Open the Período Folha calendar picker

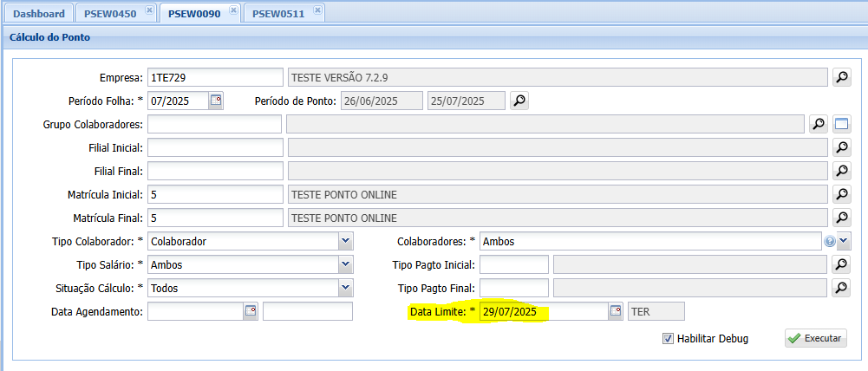pyautogui.click(x=216, y=101)
